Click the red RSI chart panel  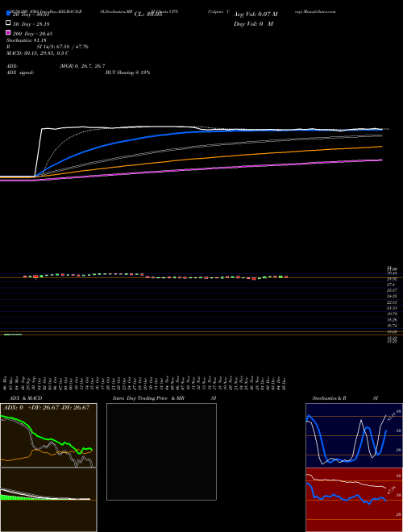(x=354, y=500)
